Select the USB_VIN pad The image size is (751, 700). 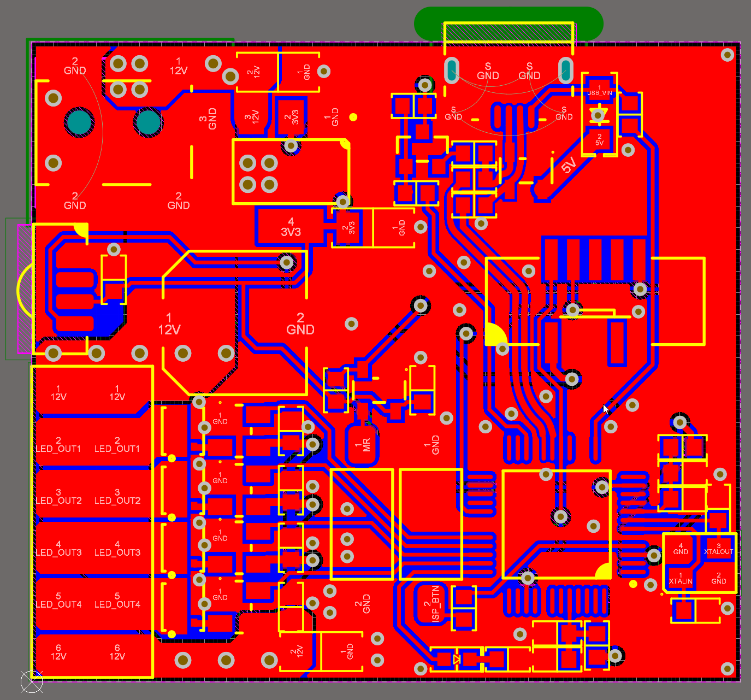(599, 90)
